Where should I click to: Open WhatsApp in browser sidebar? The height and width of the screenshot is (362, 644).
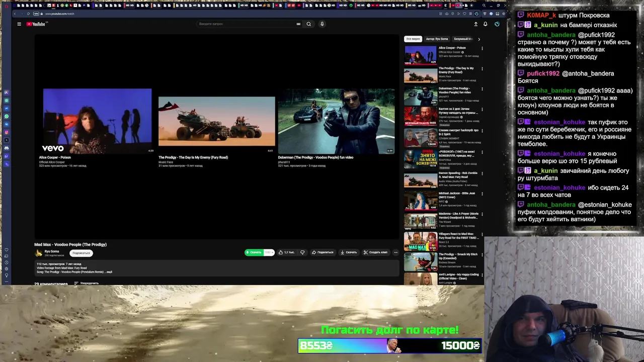click(7, 116)
